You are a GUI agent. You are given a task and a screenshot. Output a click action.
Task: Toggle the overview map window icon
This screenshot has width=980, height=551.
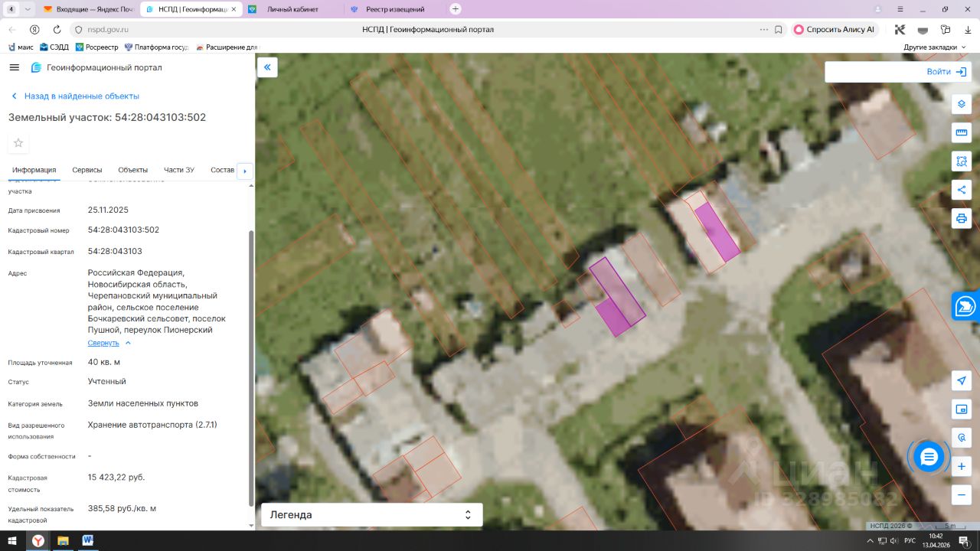(x=962, y=409)
